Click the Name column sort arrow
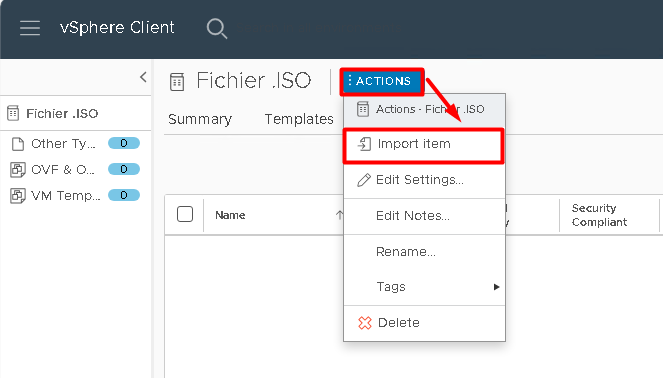Viewport: 663px width, 378px height. click(339, 215)
